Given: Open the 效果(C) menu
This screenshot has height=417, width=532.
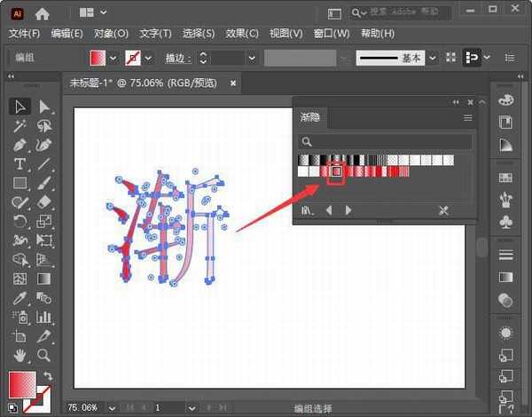Looking at the screenshot, I should (x=241, y=34).
